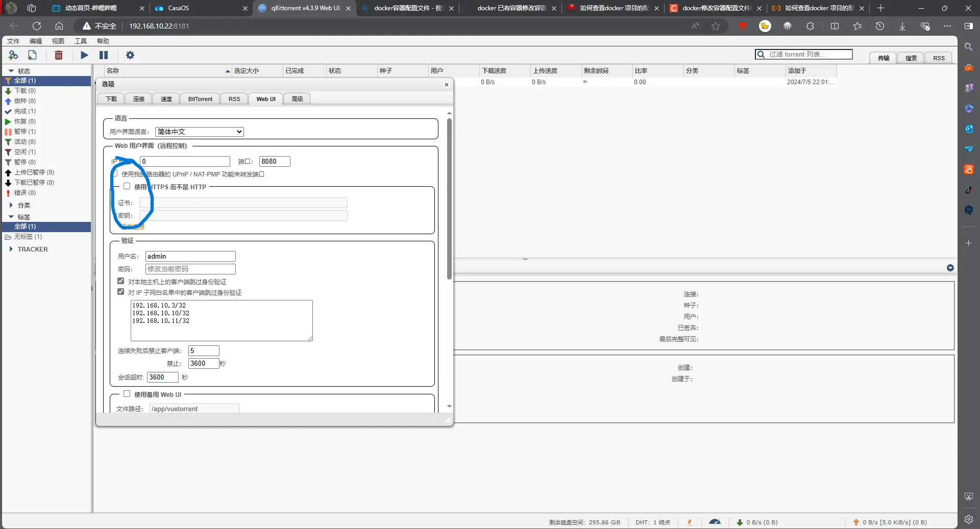This screenshot has height=529, width=980.
Task: Switch to the RSS options tab
Action: pyautogui.click(x=234, y=99)
